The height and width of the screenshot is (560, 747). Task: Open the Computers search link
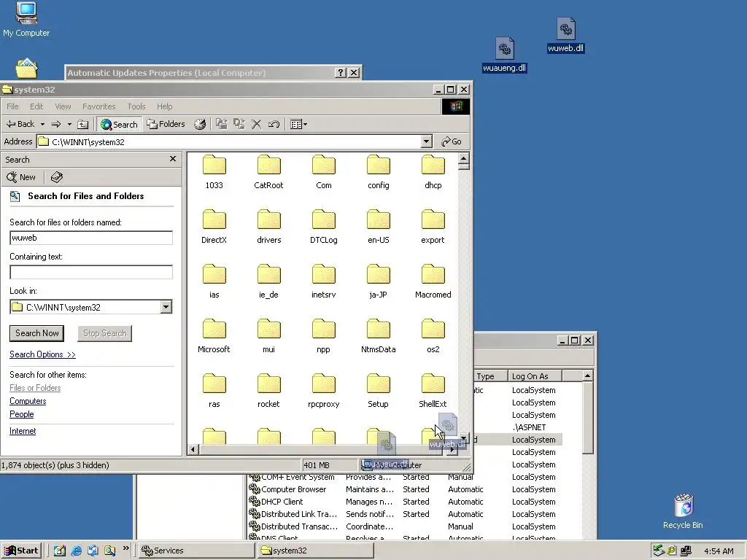point(28,401)
